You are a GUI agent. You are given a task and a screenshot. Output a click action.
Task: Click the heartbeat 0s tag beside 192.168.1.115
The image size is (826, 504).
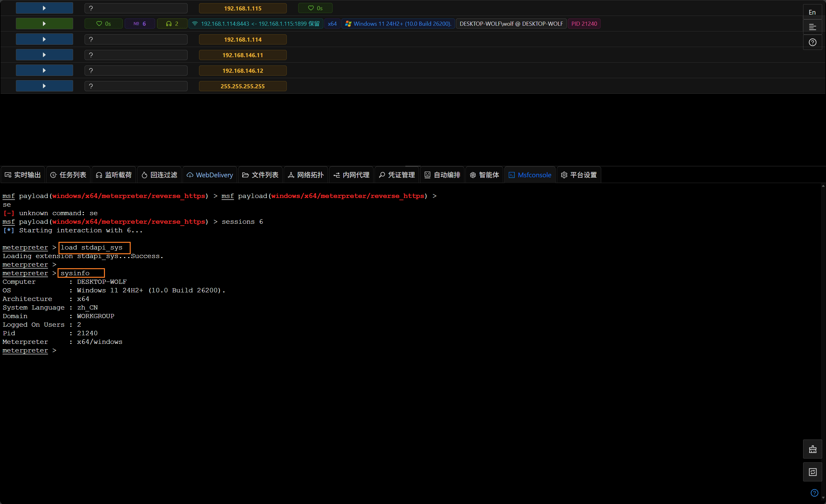315,8
